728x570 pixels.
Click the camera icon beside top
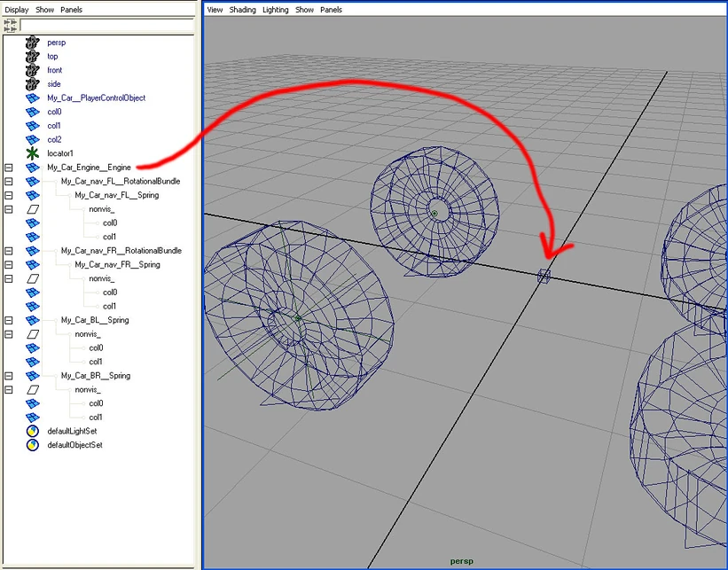point(33,56)
